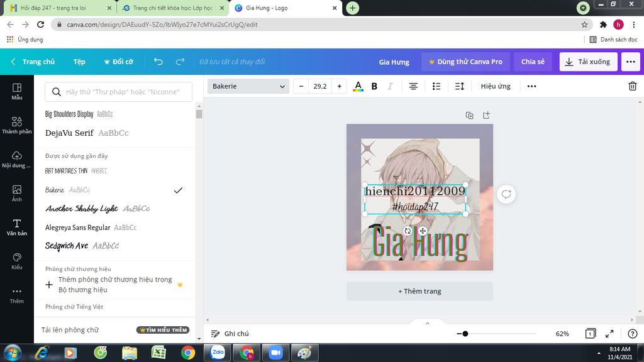Open Zalo from the taskbar
Screen dimensions: 644x362
tap(218, 353)
